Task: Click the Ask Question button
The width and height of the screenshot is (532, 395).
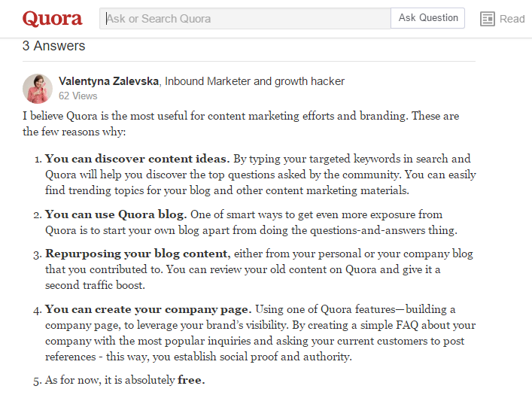Action: click(x=428, y=17)
